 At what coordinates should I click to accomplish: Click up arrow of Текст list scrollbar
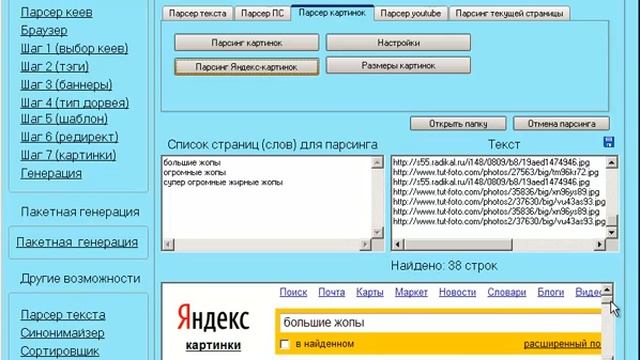(x=611, y=162)
